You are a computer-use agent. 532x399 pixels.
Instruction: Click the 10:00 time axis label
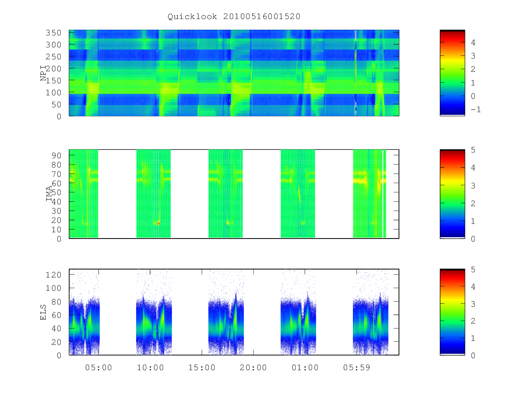click(x=150, y=368)
